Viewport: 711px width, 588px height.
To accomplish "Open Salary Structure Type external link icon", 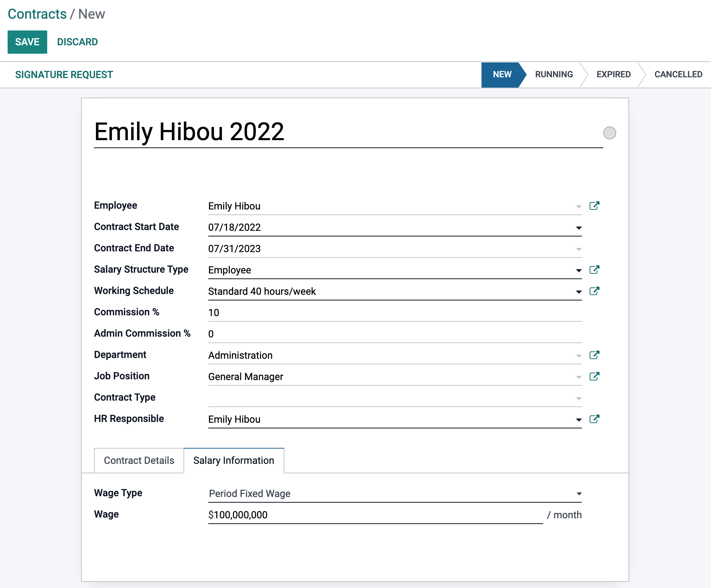I will (594, 270).
